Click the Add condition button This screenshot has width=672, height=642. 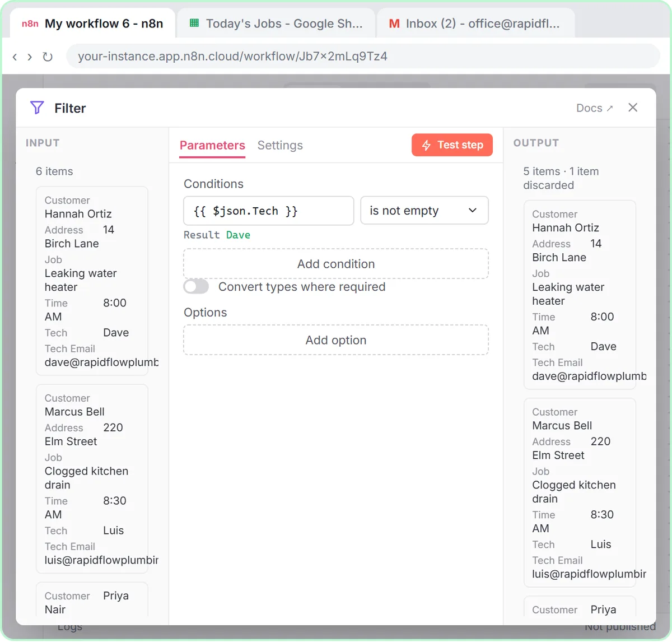click(x=336, y=264)
